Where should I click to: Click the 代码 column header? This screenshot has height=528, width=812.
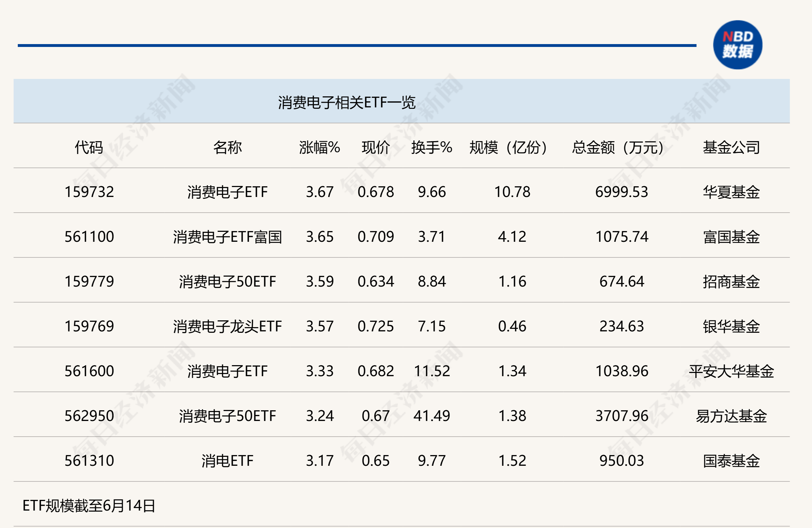[89, 147]
